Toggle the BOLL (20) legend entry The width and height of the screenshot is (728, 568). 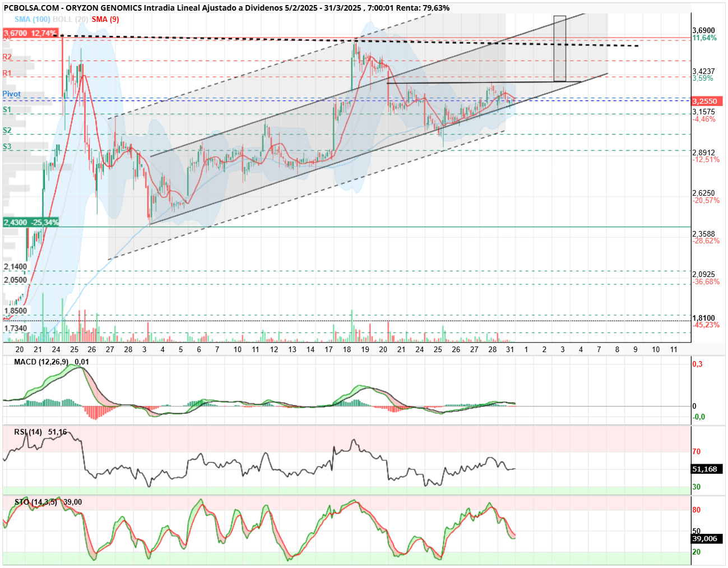[x=71, y=19]
